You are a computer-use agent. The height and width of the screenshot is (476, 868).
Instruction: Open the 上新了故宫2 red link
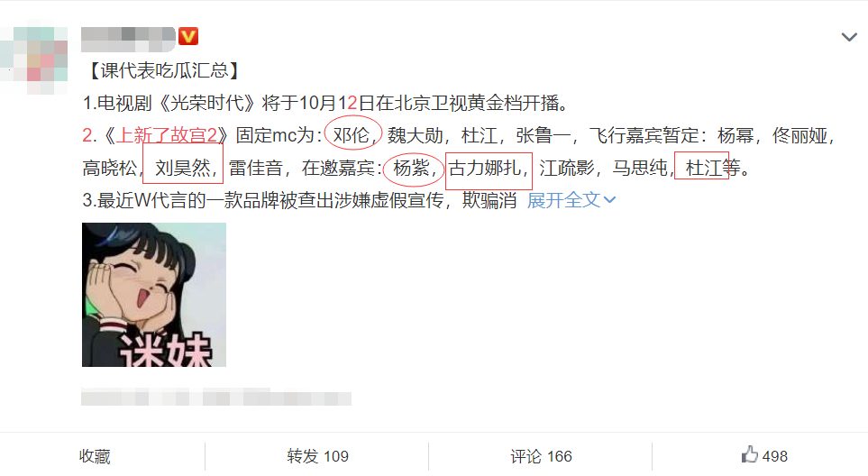coord(167,135)
